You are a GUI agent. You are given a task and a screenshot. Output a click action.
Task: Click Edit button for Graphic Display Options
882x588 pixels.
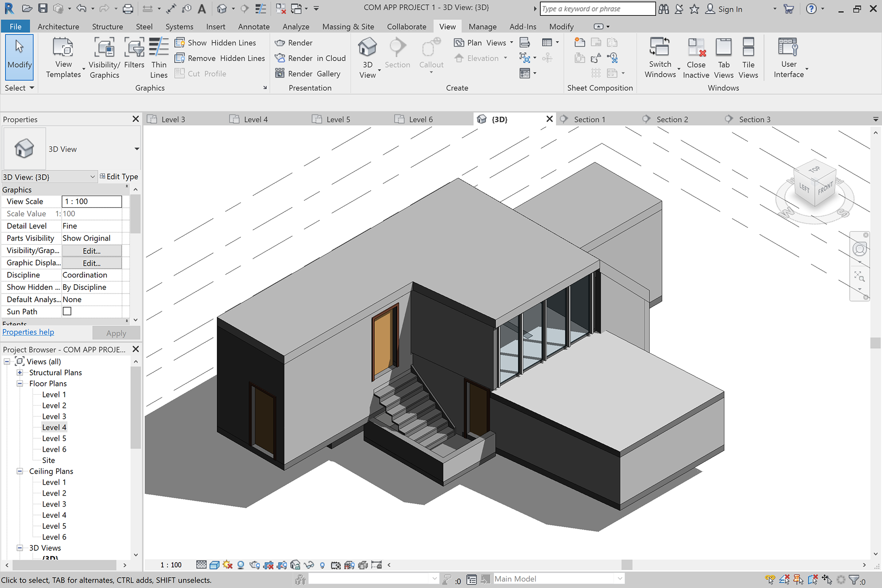click(x=92, y=263)
